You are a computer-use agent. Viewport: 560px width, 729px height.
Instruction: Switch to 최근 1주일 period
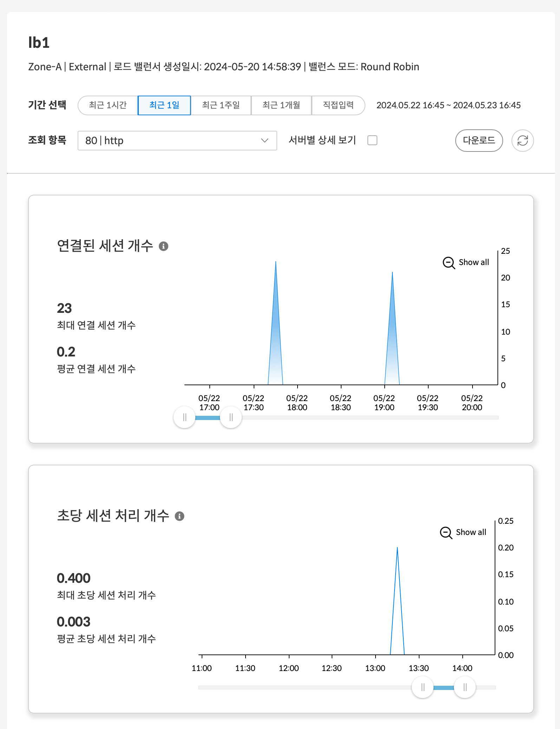(221, 105)
